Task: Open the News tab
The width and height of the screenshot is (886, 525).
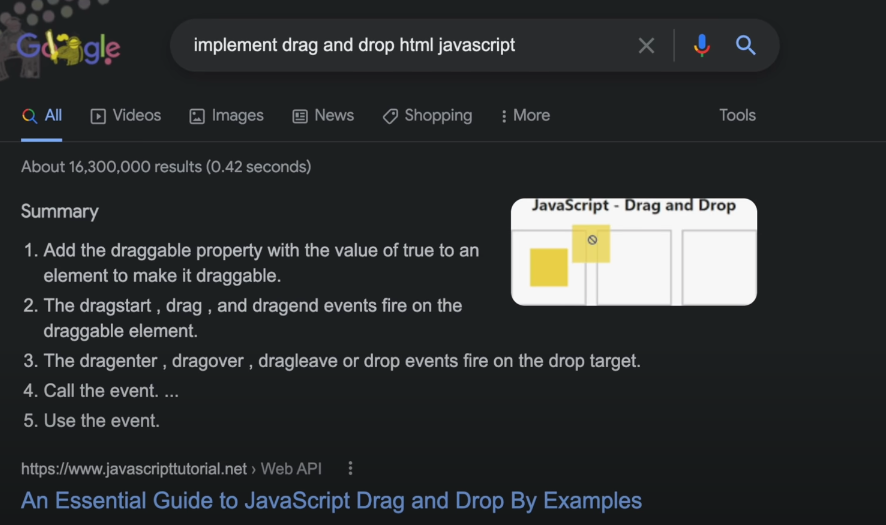Action: coord(323,116)
